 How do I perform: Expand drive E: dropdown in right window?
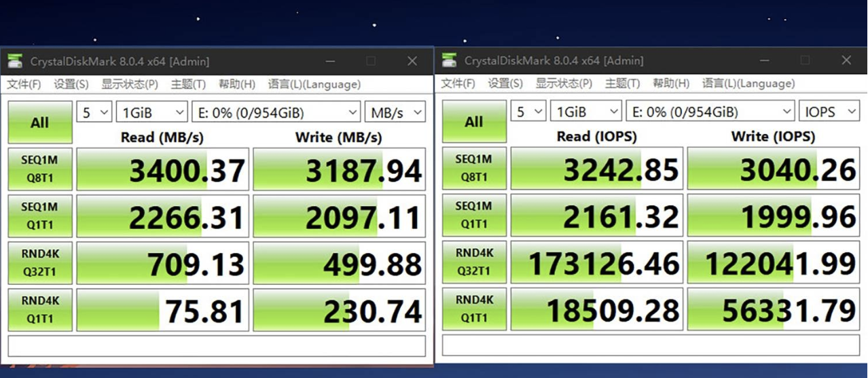pyautogui.click(x=710, y=111)
